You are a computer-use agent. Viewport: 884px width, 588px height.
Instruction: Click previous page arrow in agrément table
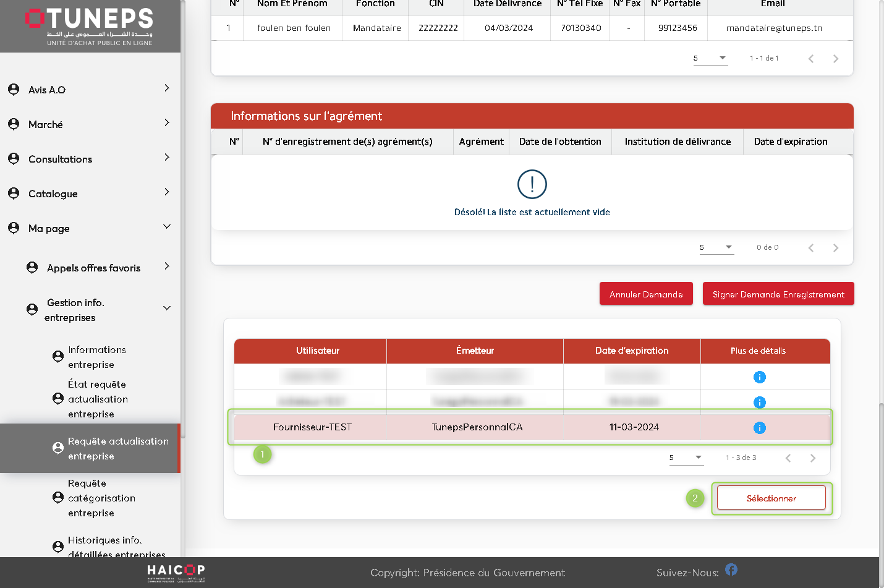coord(811,248)
